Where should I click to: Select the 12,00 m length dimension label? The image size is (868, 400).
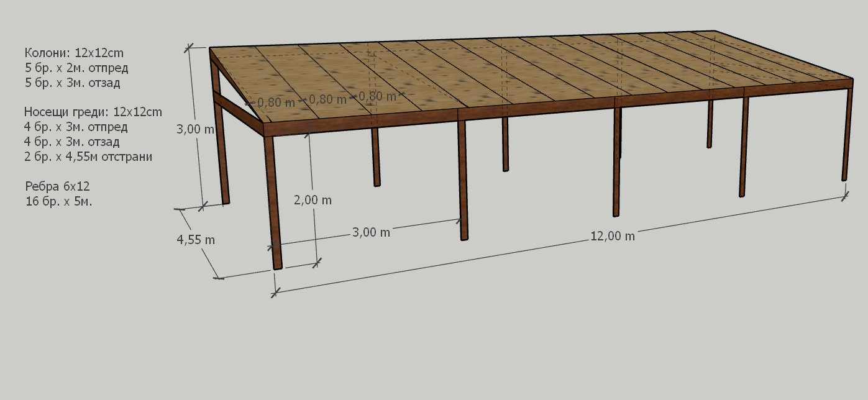point(612,236)
